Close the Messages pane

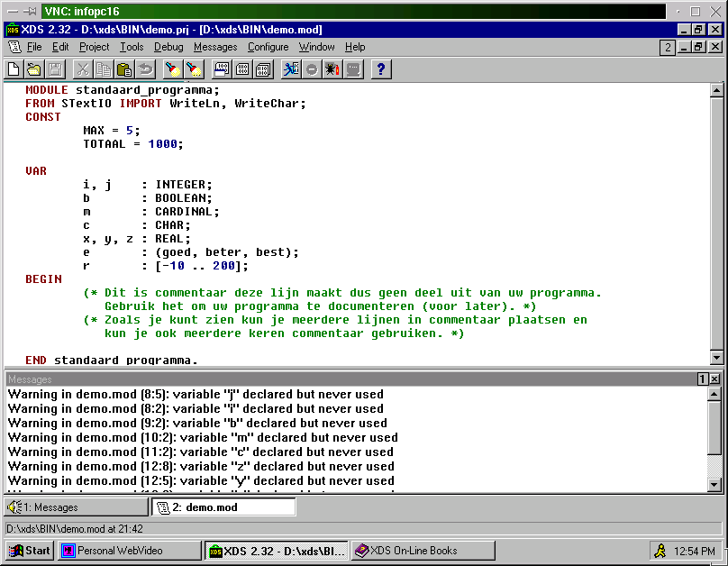[x=714, y=379]
